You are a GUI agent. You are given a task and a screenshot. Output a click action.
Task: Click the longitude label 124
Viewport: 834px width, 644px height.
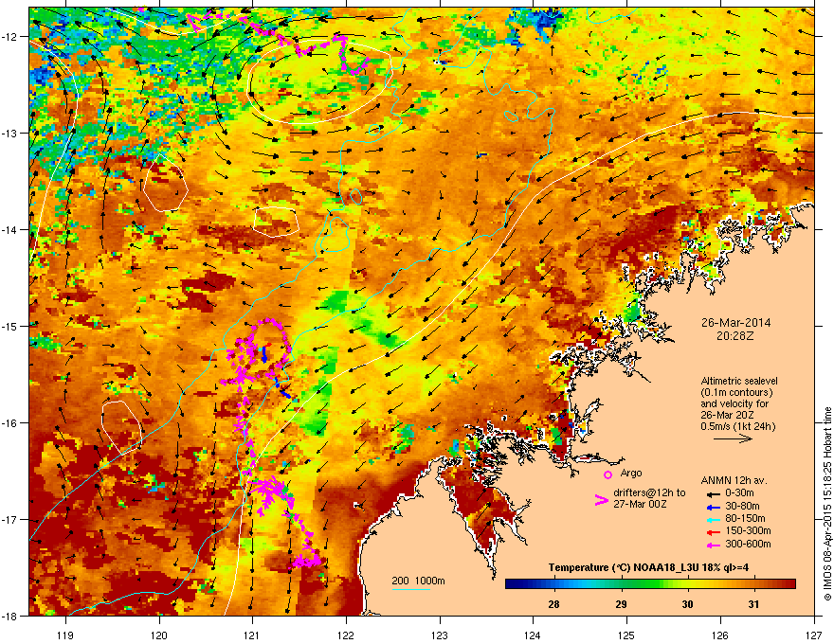(533, 635)
